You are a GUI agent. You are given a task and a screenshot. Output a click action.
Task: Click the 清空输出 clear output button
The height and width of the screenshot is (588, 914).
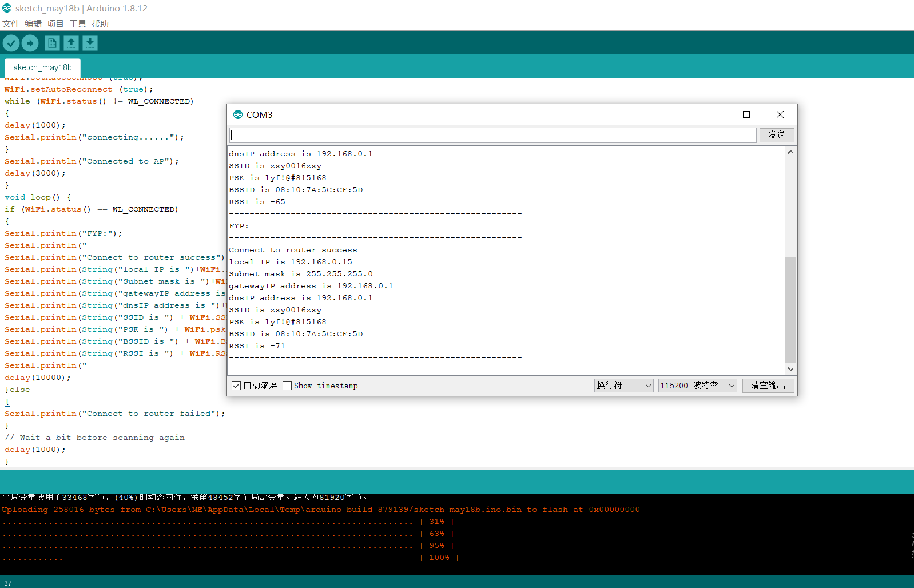pyautogui.click(x=768, y=386)
